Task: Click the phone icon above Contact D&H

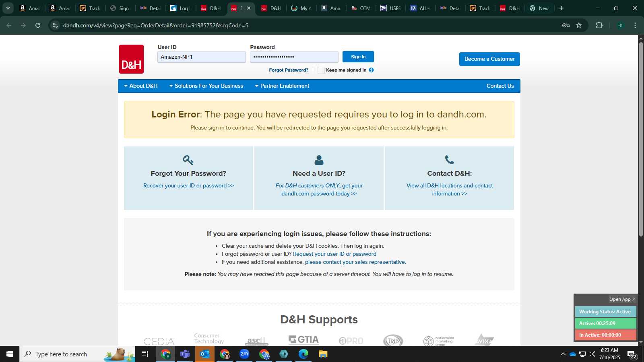Action: pyautogui.click(x=449, y=160)
